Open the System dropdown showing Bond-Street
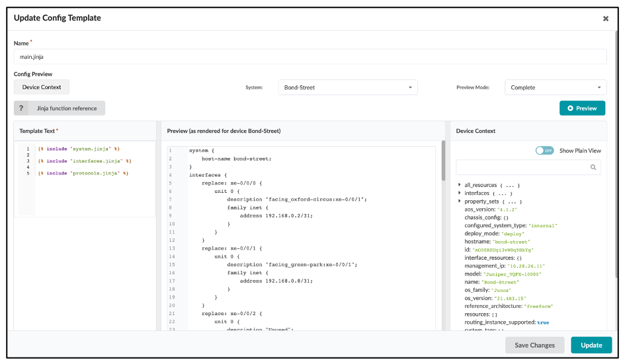 (x=348, y=87)
